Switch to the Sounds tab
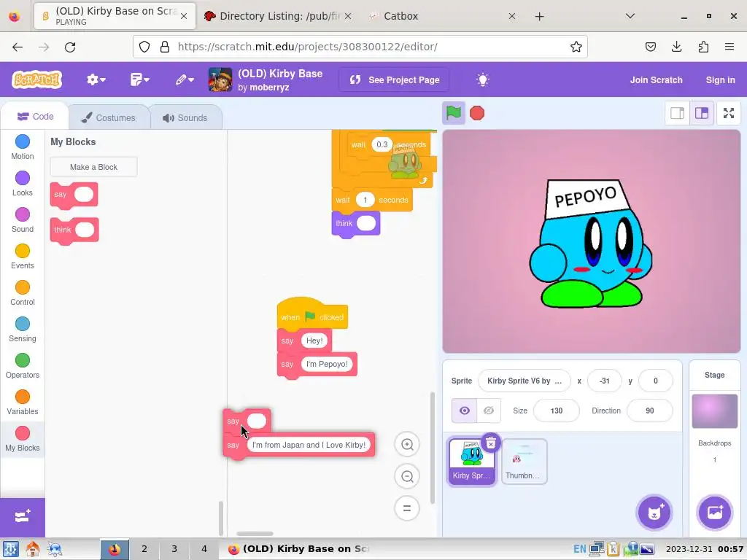 pyautogui.click(x=185, y=117)
